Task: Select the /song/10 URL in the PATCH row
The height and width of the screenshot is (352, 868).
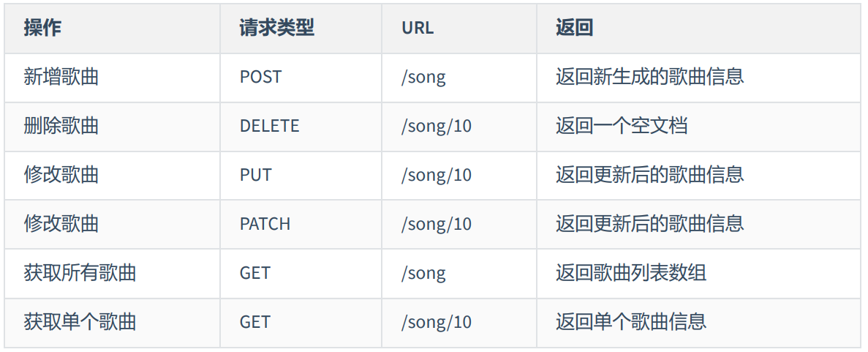Action: (436, 224)
